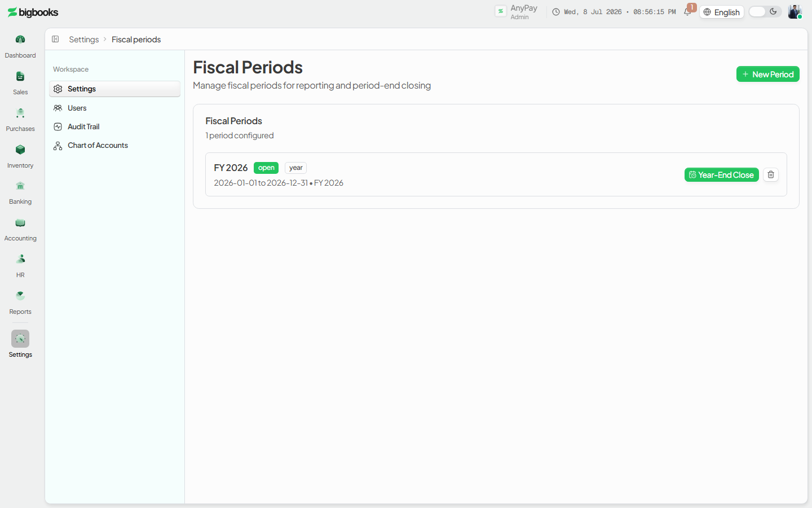Open the English language selector
The width and height of the screenshot is (812, 508).
722,12
